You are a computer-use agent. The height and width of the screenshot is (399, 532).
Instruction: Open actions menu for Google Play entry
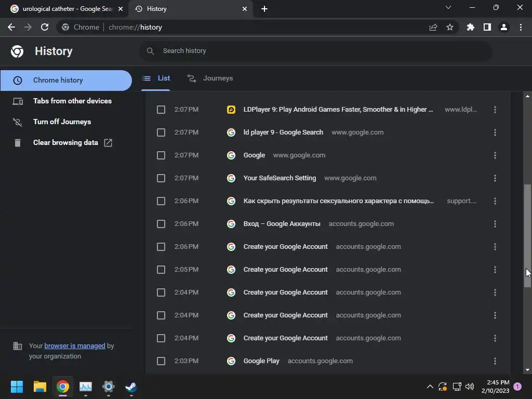495,361
